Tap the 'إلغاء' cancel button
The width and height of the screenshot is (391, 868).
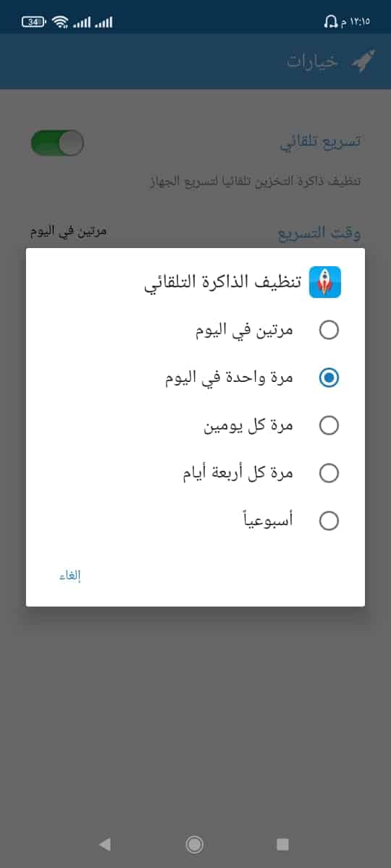pos(70,576)
